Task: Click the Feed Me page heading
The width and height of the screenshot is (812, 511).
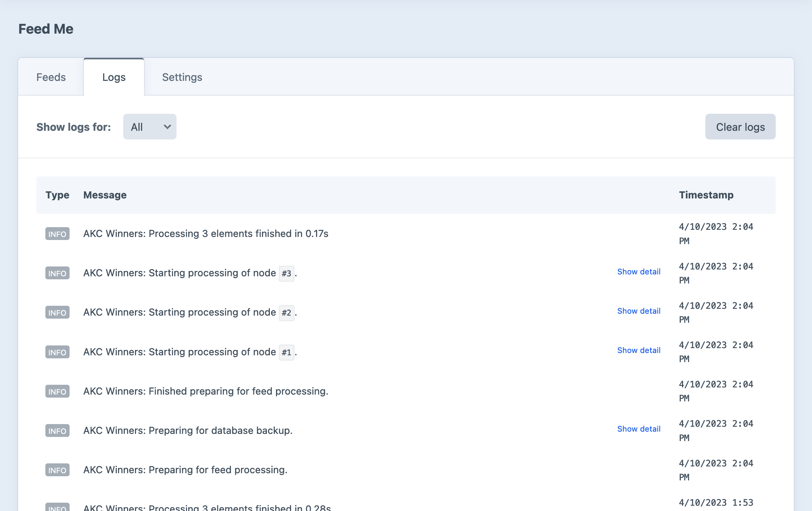Action: 46,29
